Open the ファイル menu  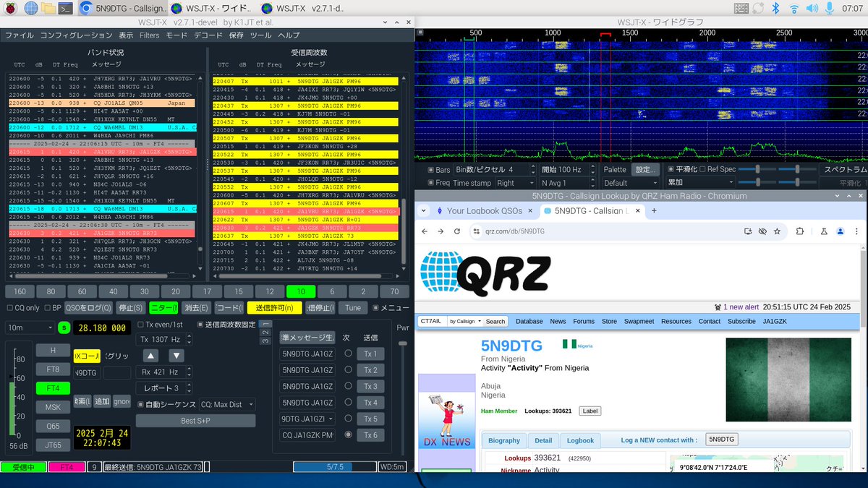[x=20, y=35]
